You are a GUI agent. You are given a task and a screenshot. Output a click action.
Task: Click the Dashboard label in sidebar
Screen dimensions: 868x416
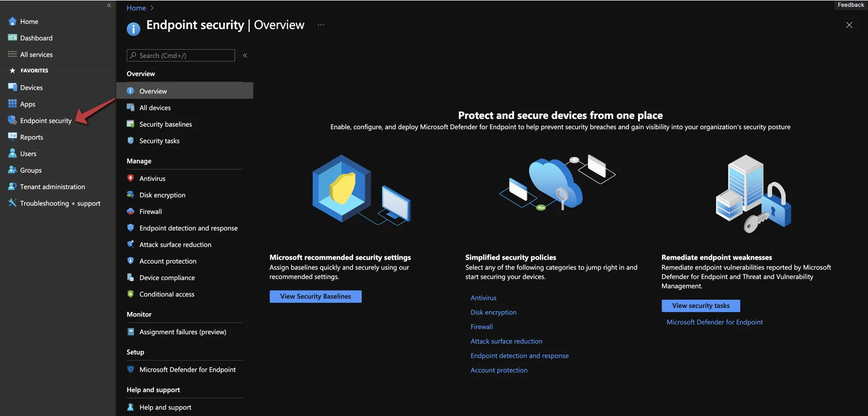pyautogui.click(x=36, y=38)
